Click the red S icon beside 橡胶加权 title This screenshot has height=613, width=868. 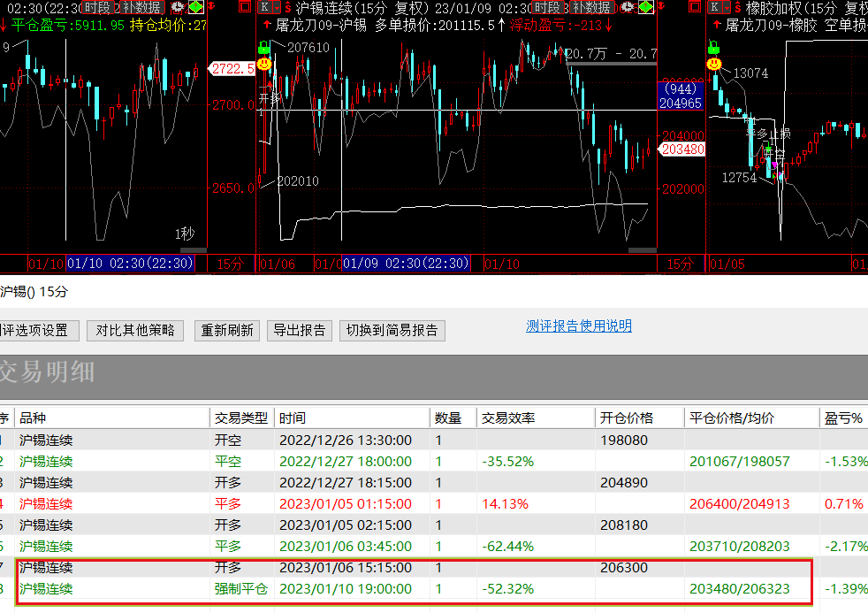[737, 8]
